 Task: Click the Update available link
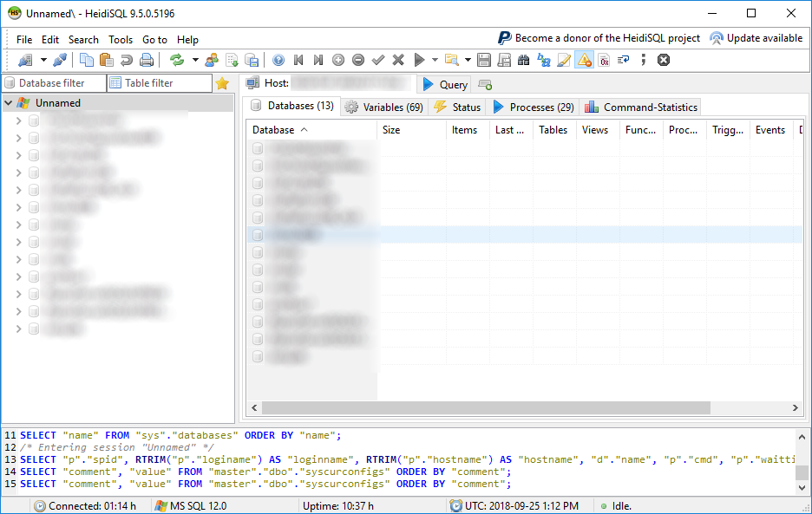(x=756, y=38)
